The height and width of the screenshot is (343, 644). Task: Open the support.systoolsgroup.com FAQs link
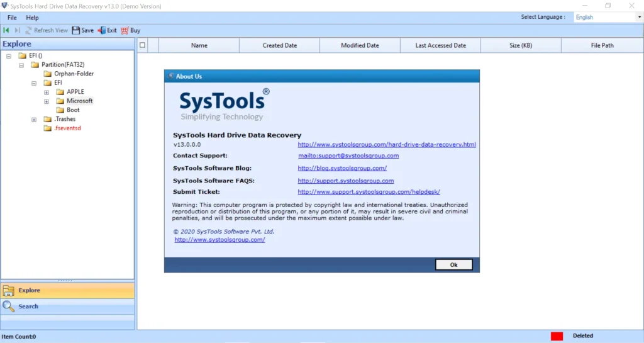[x=345, y=181]
